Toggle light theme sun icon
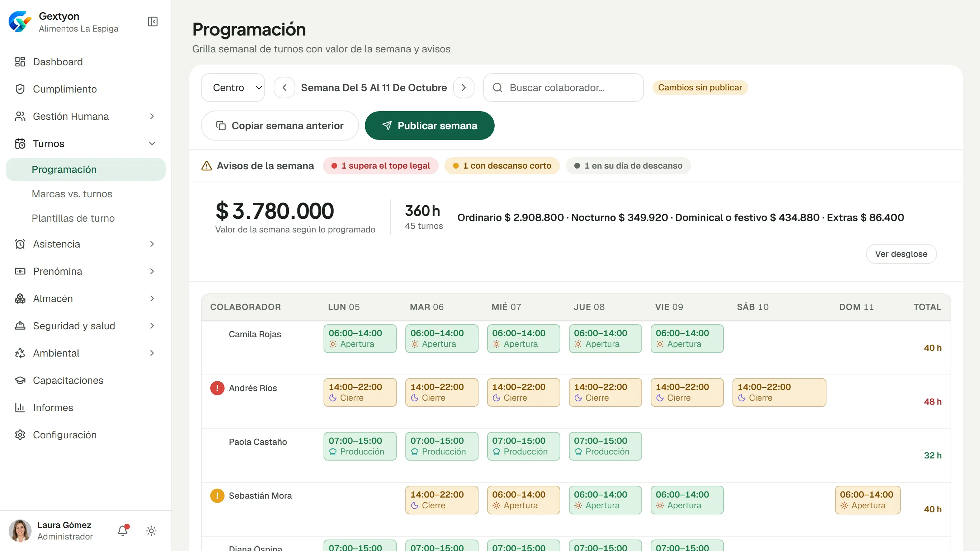 pos(151,531)
